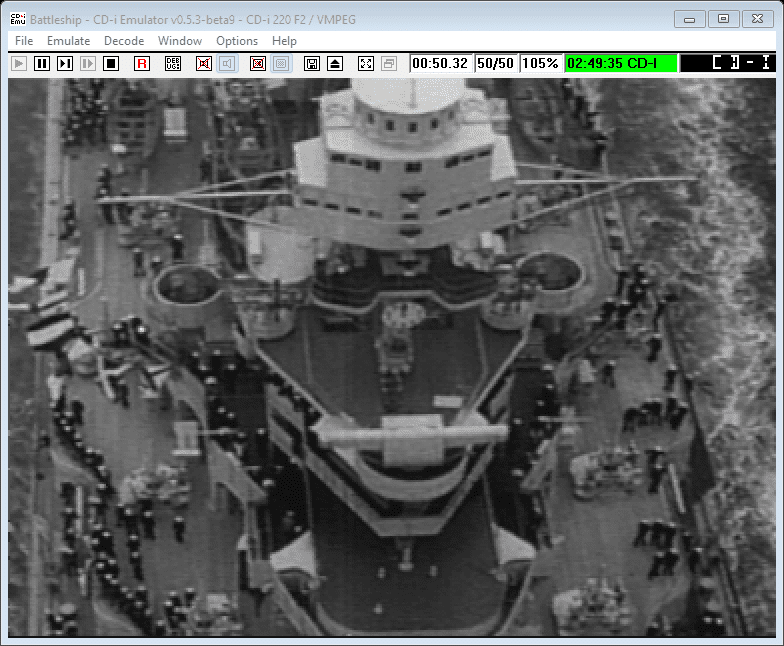Click the 105% speed indicator

(540, 63)
